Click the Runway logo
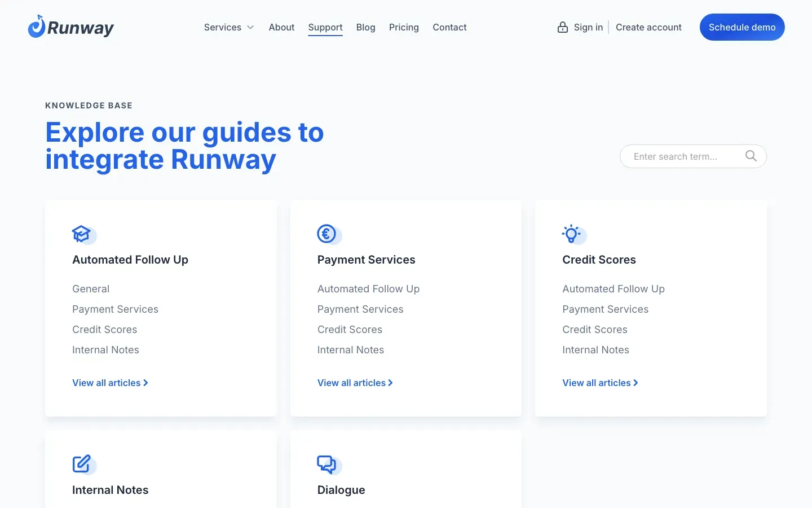The width and height of the screenshot is (812, 508). click(70, 27)
